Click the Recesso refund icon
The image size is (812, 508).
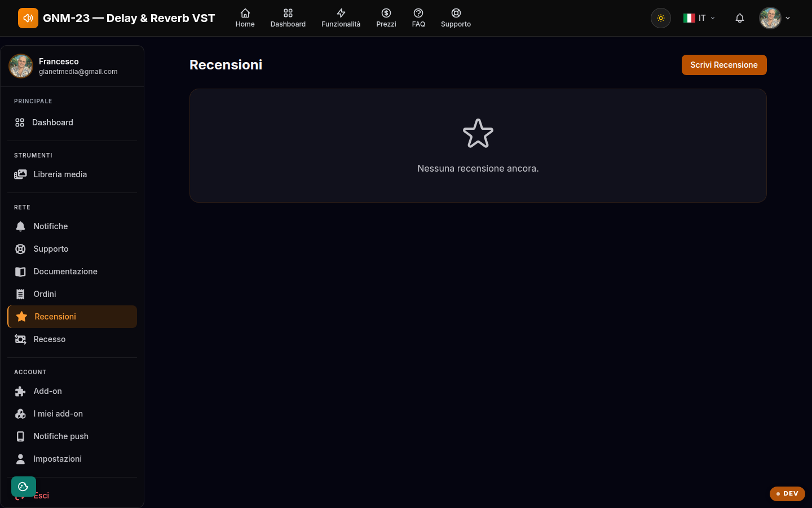[x=20, y=339]
